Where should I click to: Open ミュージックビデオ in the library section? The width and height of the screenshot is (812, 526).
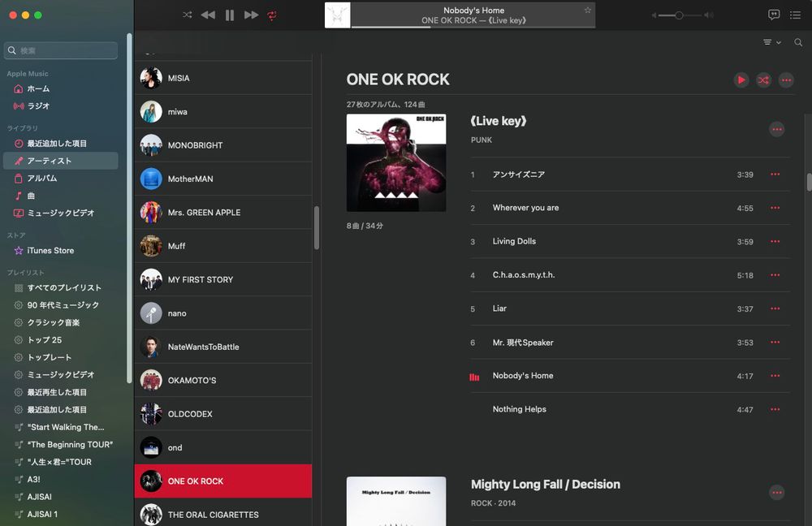tap(61, 213)
